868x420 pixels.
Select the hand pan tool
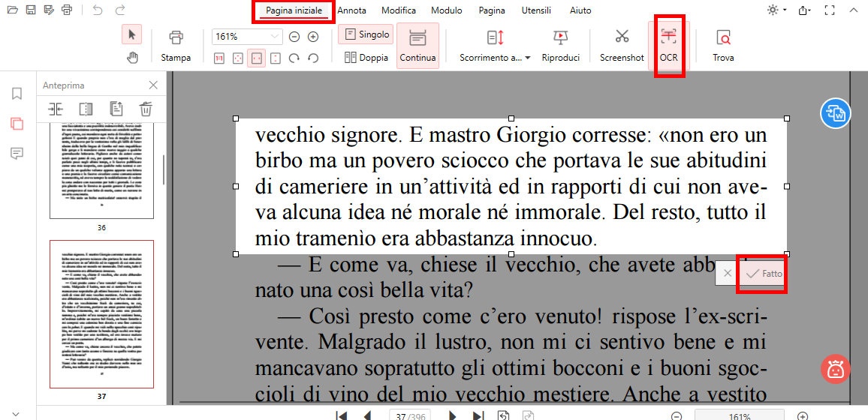click(132, 57)
